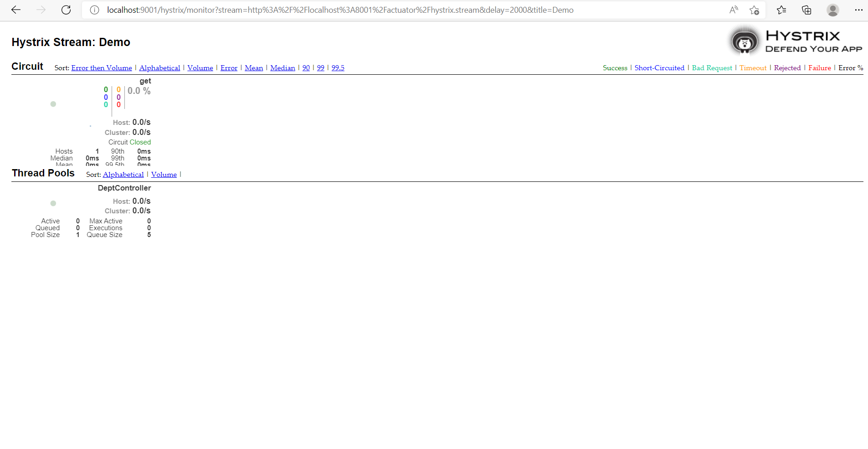
Task: Click the Error % legend label
Action: (851, 68)
